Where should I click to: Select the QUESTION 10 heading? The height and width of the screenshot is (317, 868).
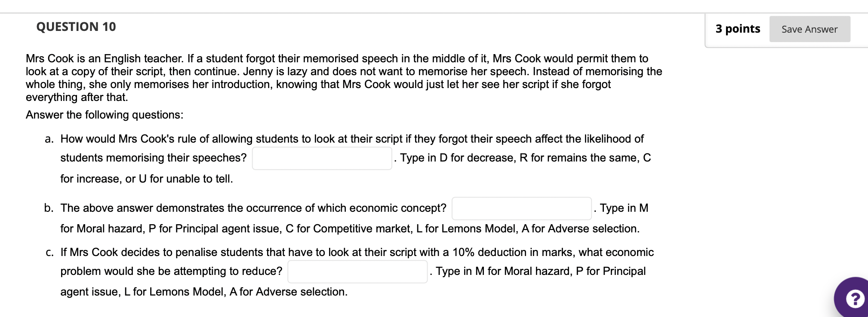pos(75,27)
